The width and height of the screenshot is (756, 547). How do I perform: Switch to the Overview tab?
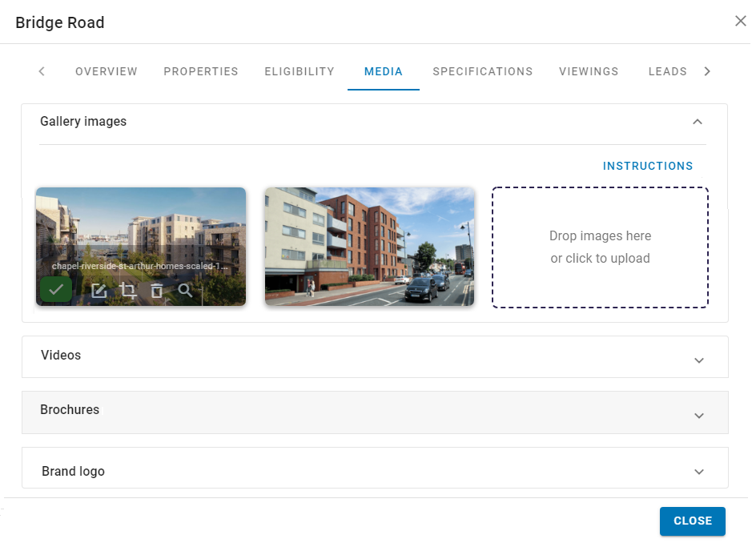[x=107, y=71]
